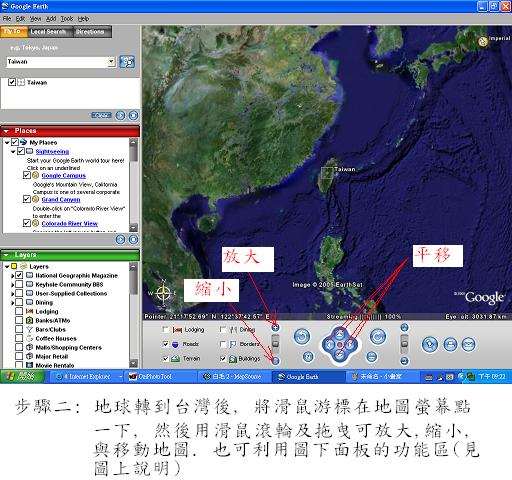Viewport: 512px width, 480px height.
Task: Expand the Dining layer node arrow
Action: (x=13, y=303)
